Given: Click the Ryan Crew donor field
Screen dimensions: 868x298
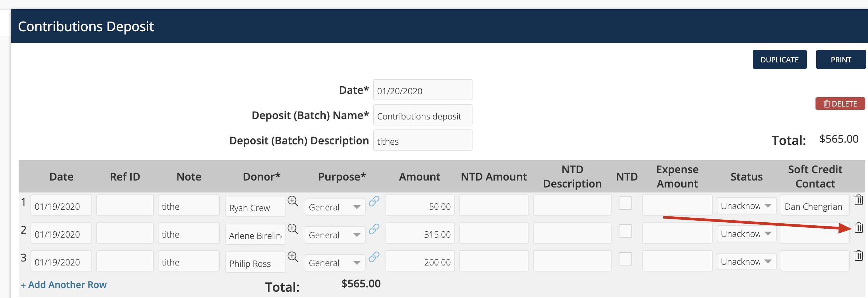Looking at the screenshot, I should pyautogui.click(x=256, y=206).
